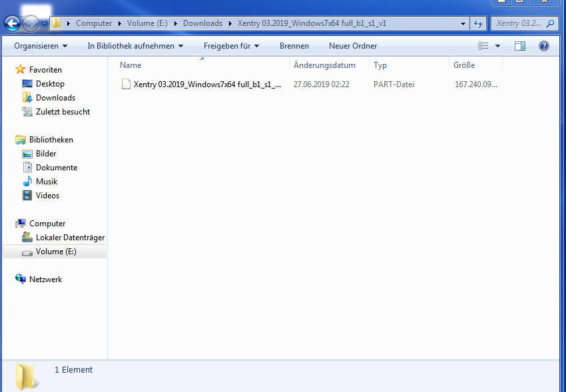This screenshot has width=566, height=392.
Task: Click the Bibliotheken library icon
Action: 21,140
